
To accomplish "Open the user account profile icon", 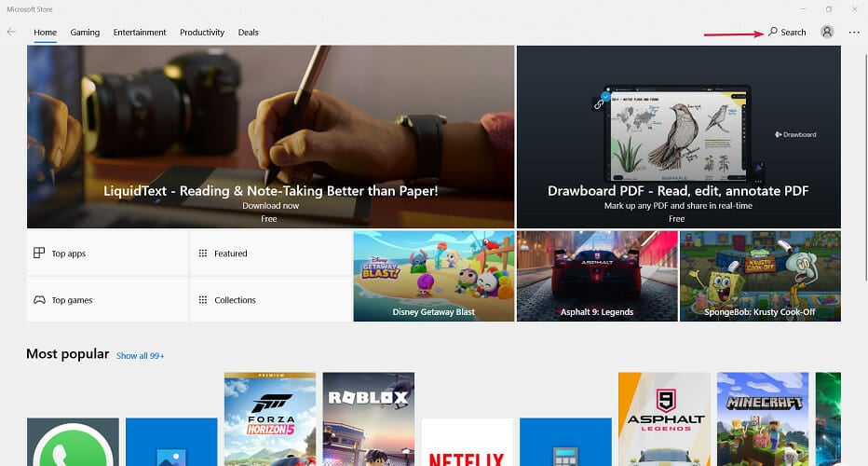I will click(827, 32).
